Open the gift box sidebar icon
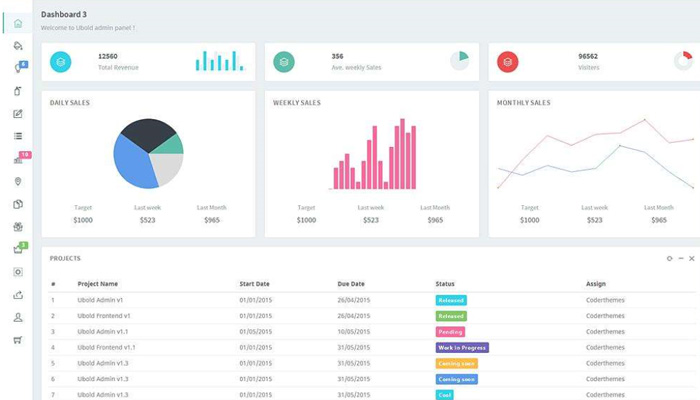 coord(18,227)
